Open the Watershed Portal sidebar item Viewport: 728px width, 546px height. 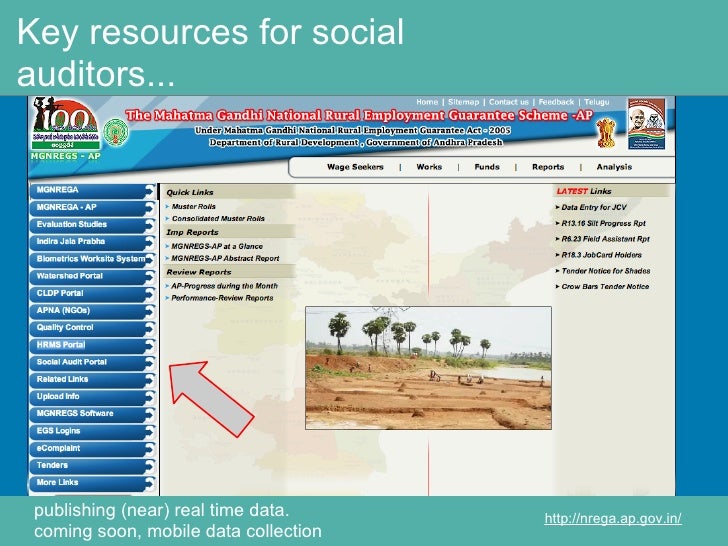click(x=92, y=277)
